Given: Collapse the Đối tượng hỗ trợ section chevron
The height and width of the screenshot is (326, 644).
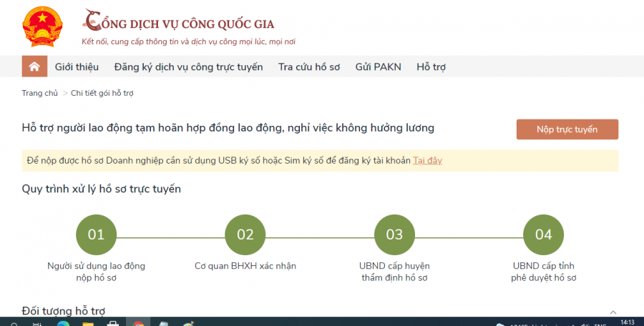Looking at the screenshot, I should pyautogui.click(x=613, y=312).
